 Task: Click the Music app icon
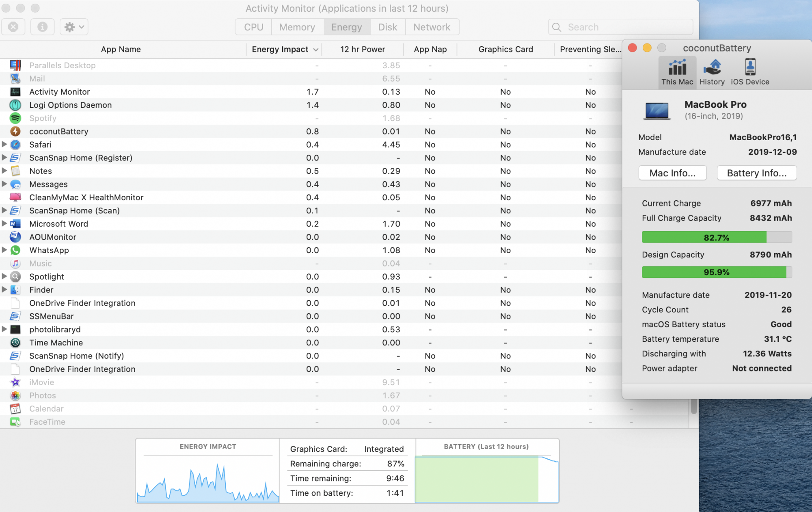point(15,263)
